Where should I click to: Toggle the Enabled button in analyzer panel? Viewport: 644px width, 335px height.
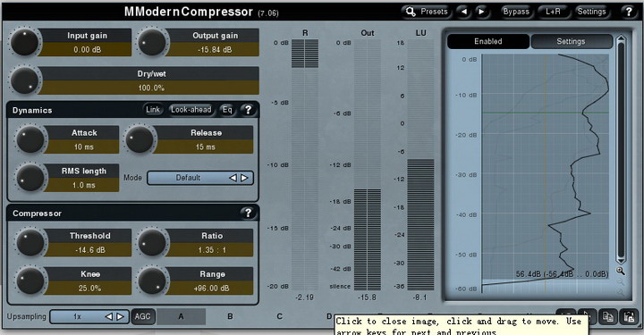pyautogui.click(x=488, y=41)
